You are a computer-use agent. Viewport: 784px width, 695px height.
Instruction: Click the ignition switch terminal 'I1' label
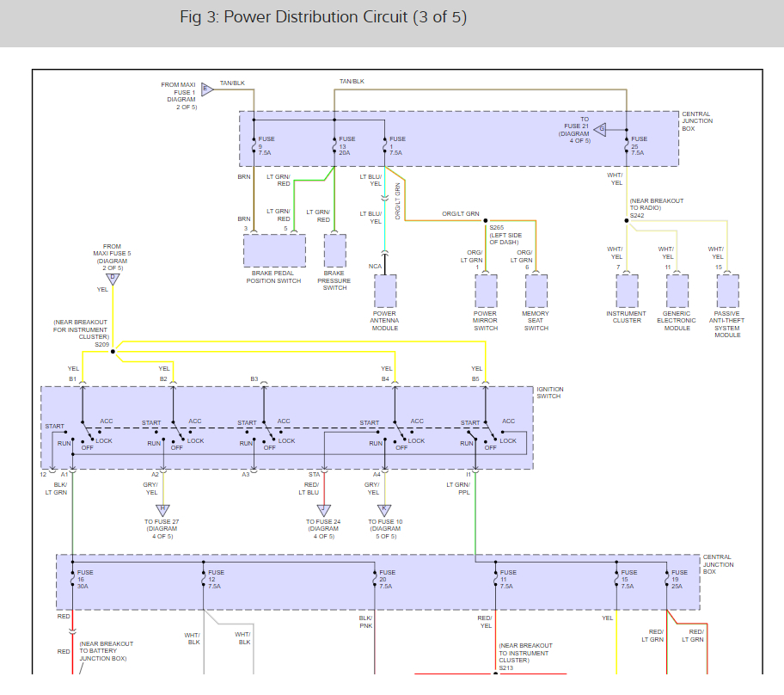coord(469,474)
